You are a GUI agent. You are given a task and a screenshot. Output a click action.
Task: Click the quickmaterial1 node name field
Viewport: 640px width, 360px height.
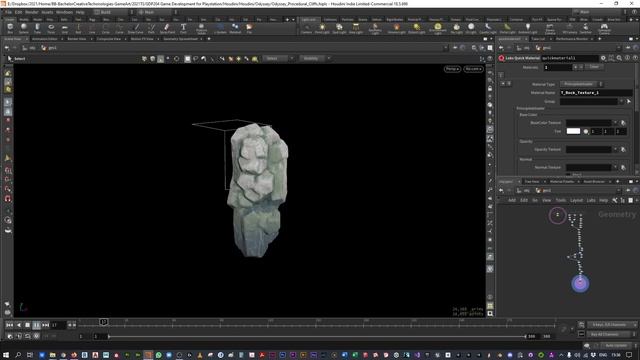pyautogui.click(x=570, y=58)
